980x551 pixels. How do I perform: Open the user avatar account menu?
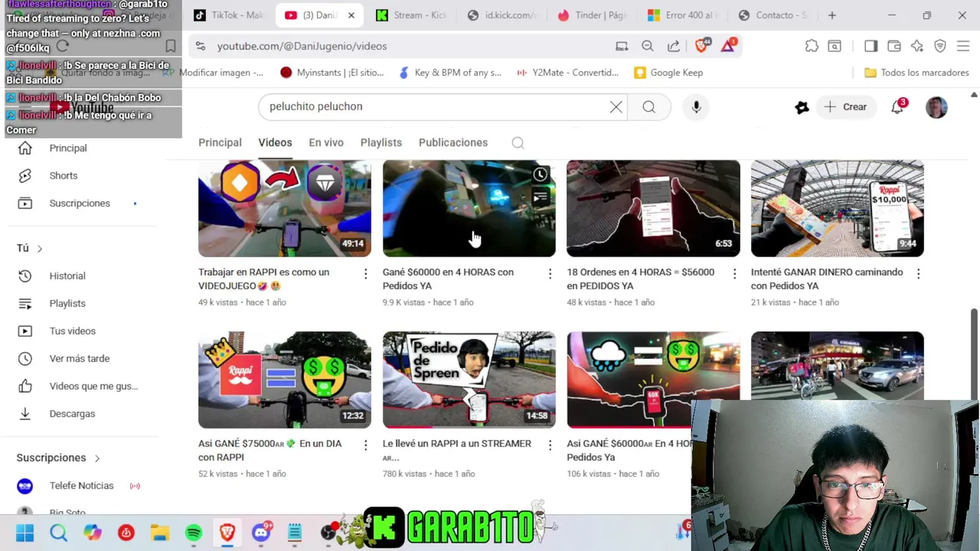coord(936,107)
